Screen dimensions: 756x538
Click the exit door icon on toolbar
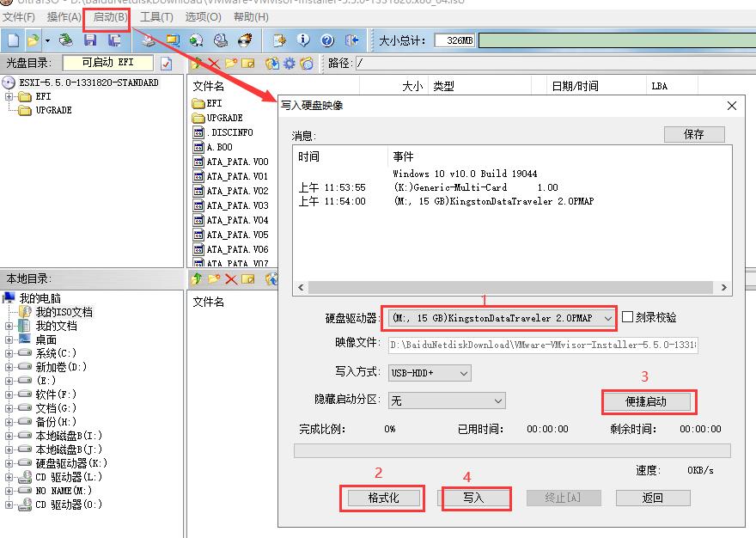pyautogui.click(x=351, y=40)
